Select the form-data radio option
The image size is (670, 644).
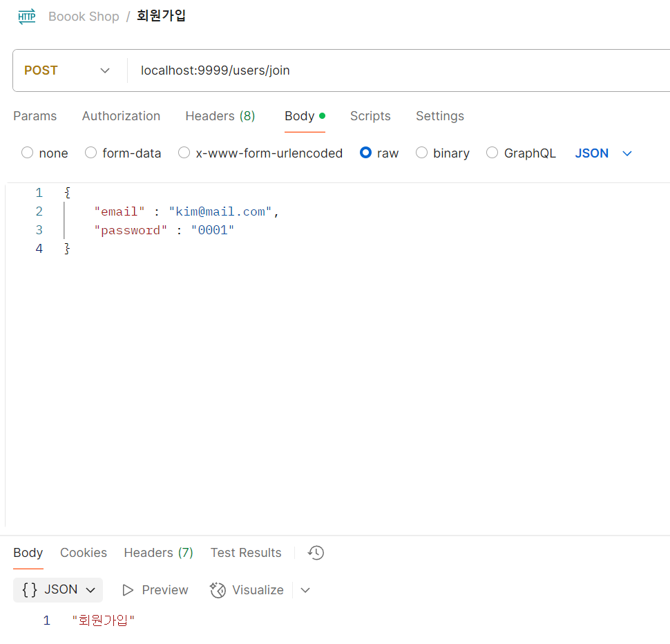click(90, 153)
